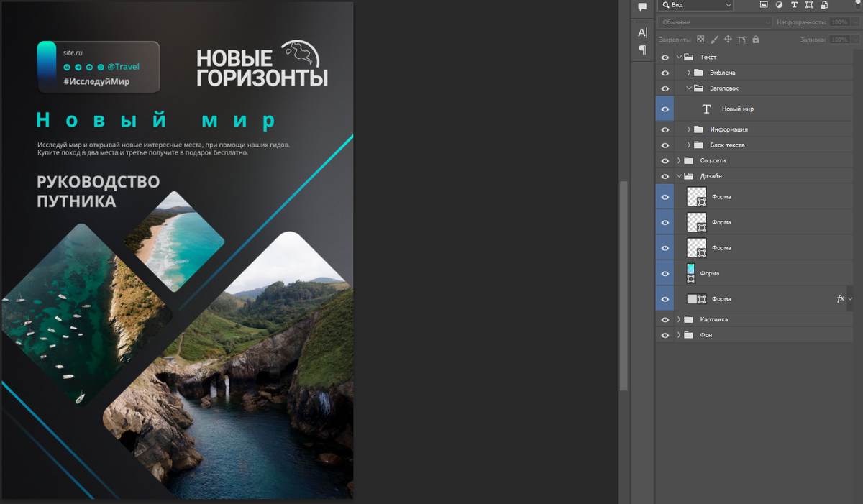This screenshot has height=504, width=863.
Task: Expand the Фон group
Action: pyautogui.click(x=678, y=335)
